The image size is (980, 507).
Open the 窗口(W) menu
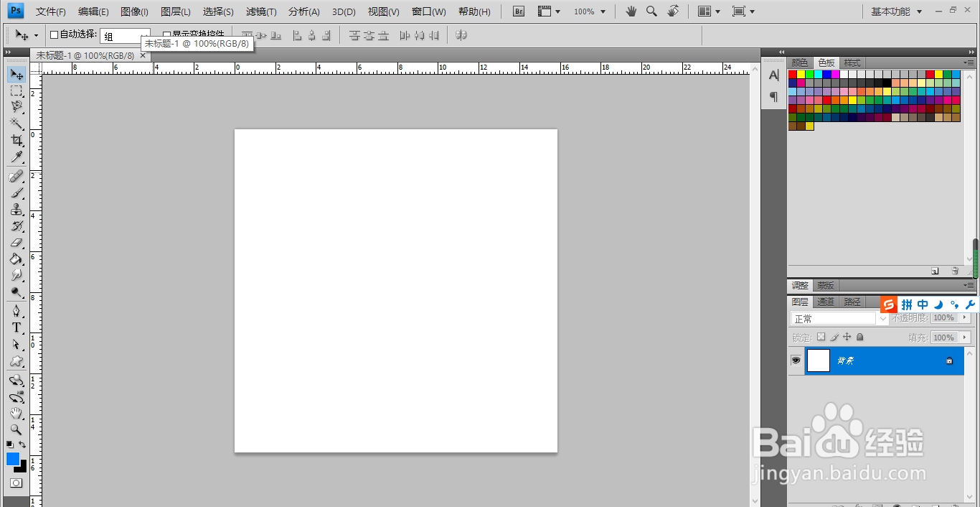[429, 11]
